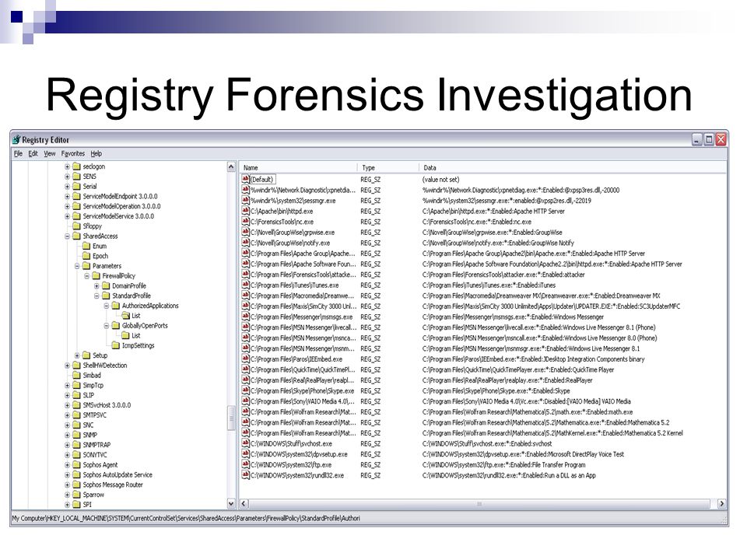Sort values by the Data column header
Image resolution: width=747 pixels, height=560 pixels.
click(x=573, y=168)
